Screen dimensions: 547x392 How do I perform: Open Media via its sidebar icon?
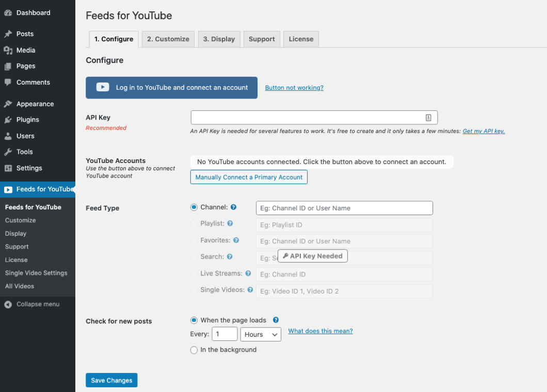[8, 50]
